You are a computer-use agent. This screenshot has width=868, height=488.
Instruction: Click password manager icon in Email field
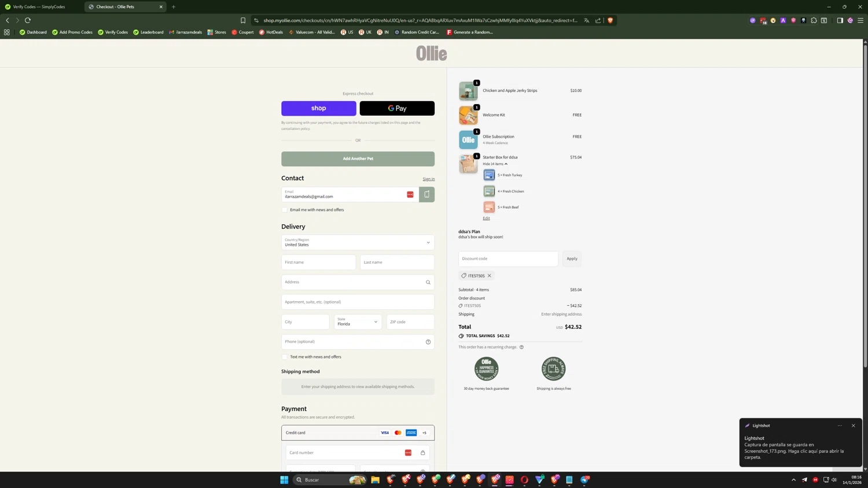tap(410, 194)
